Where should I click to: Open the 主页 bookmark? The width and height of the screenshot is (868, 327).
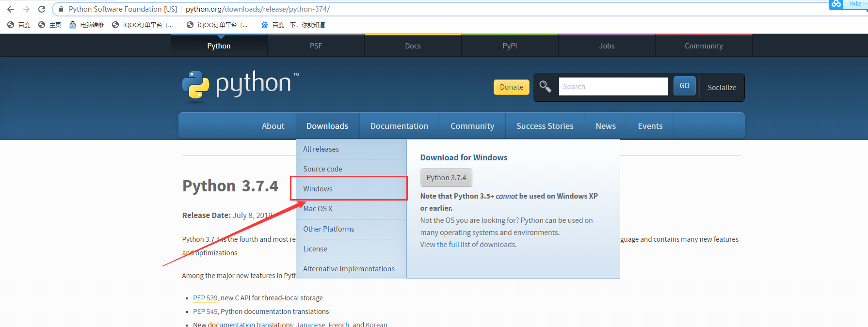pyautogui.click(x=49, y=25)
